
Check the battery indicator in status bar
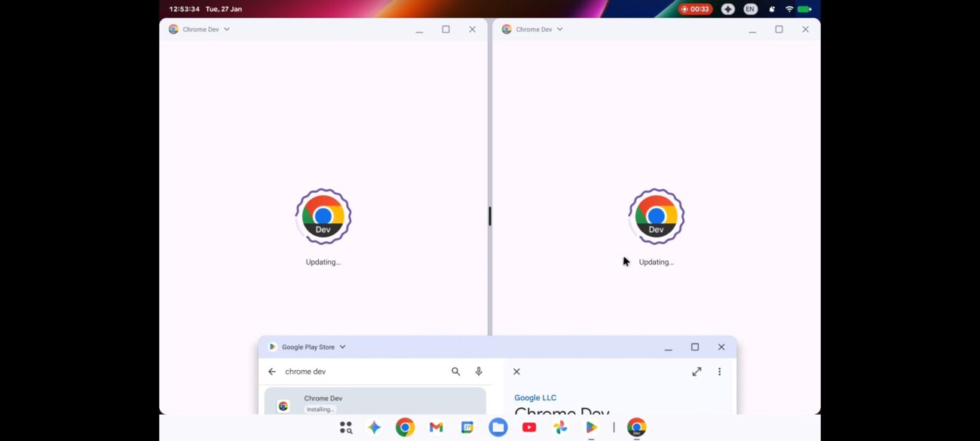point(804,9)
